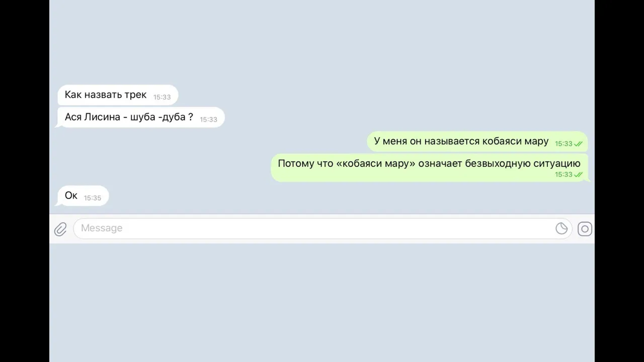Click the word 'трек' in first message

point(135,96)
